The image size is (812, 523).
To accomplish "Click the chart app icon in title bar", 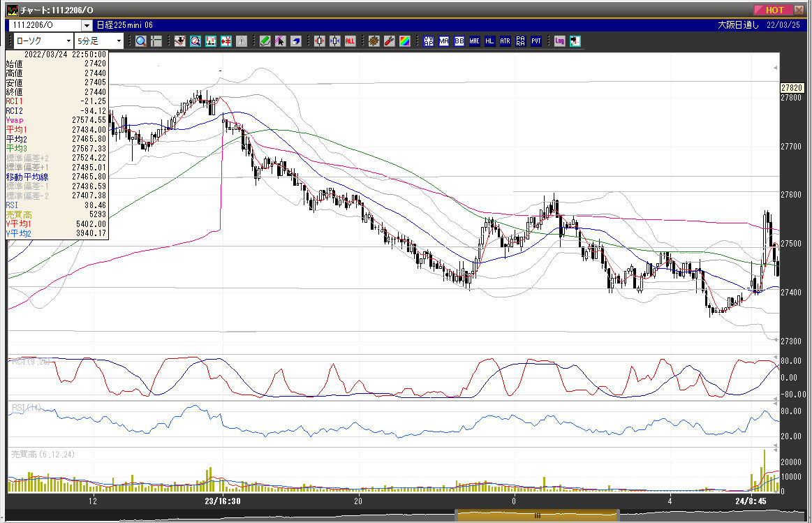I will (x=12, y=10).
